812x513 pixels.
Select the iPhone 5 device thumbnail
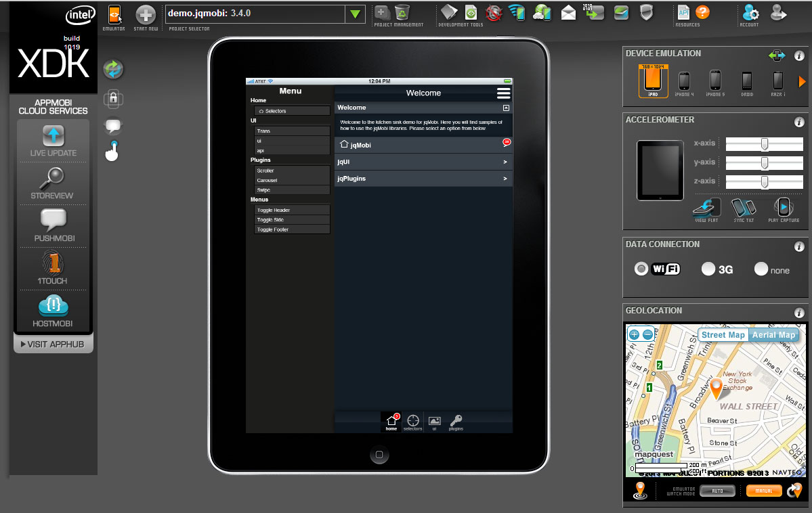(x=715, y=84)
